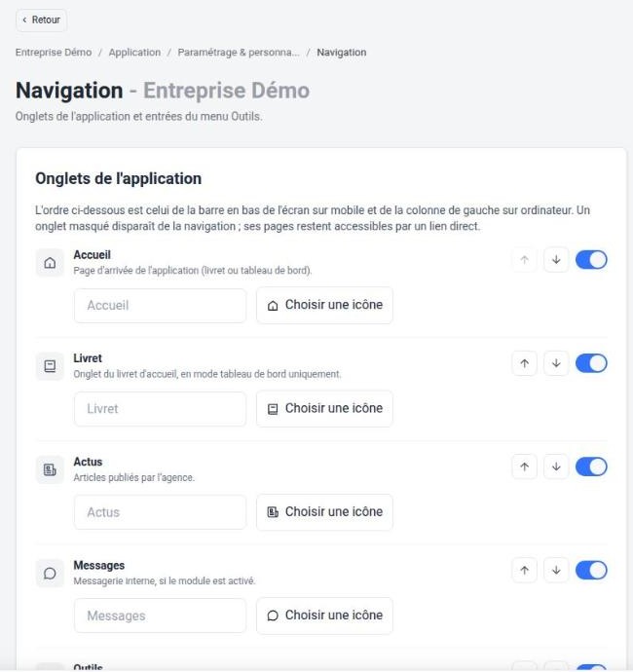Open icon chooser for Livret
Viewport: 633px width, 672px height.
(x=324, y=408)
